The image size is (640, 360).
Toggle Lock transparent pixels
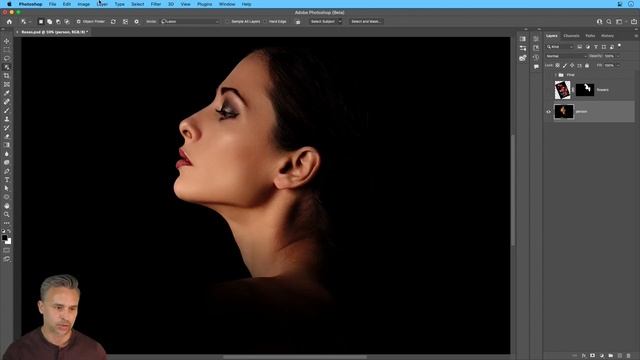pyautogui.click(x=558, y=65)
